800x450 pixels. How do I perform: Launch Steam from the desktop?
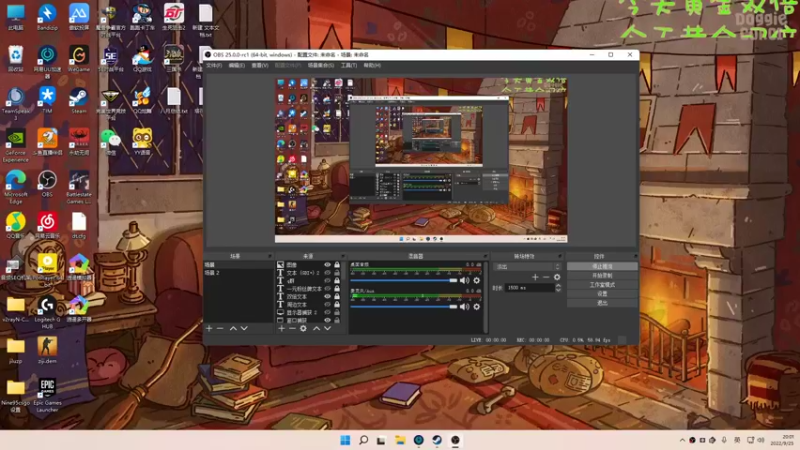point(79,101)
